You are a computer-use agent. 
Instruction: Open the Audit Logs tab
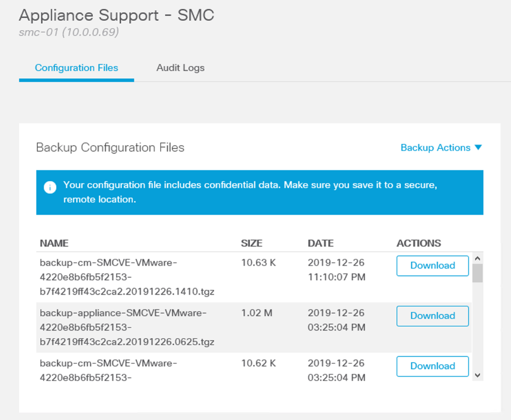pyautogui.click(x=181, y=68)
